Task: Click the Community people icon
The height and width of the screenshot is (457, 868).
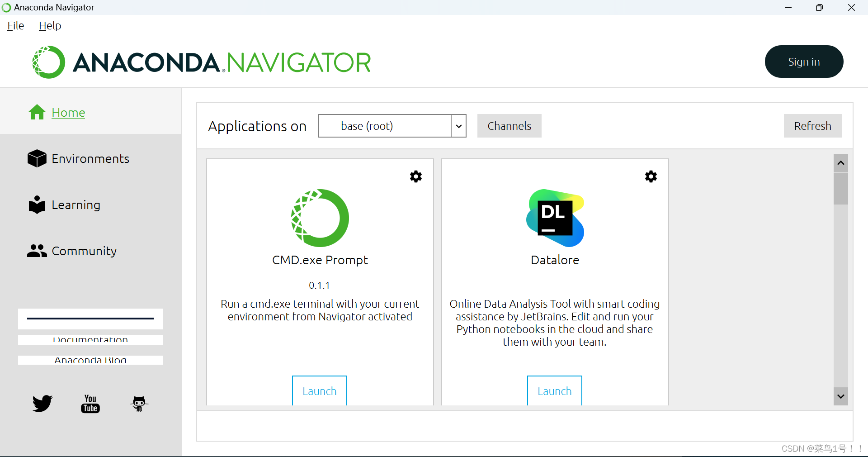Action: 37,251
